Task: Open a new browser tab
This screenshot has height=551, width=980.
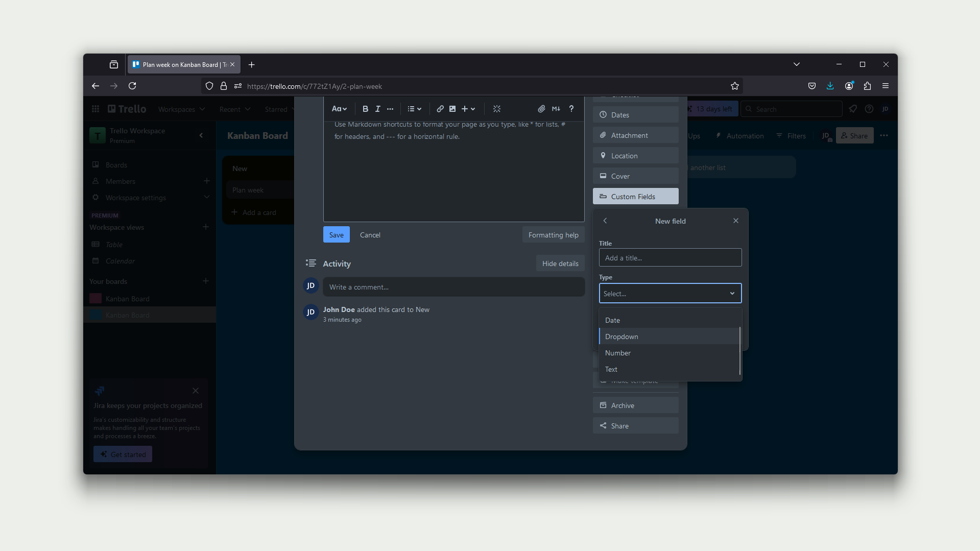Action: tap(251, 65)
